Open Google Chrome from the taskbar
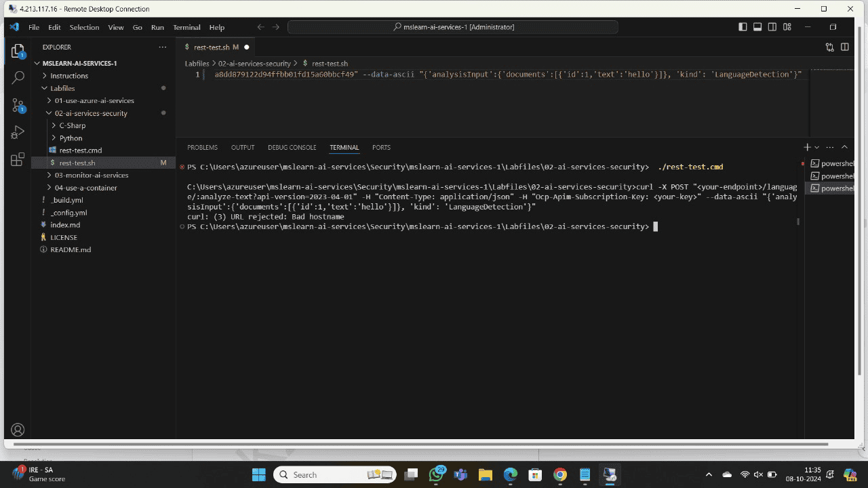This screenshot has width=868, height=488. 559,474
